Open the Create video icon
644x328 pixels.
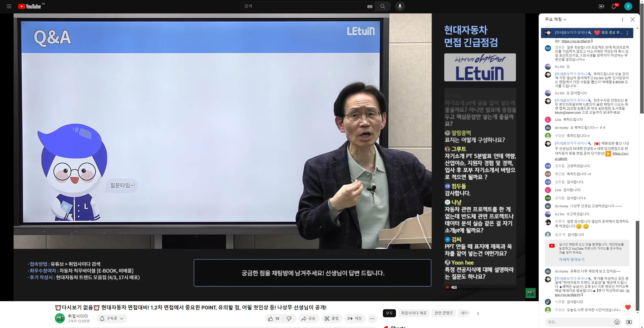[x=601, y=6]
